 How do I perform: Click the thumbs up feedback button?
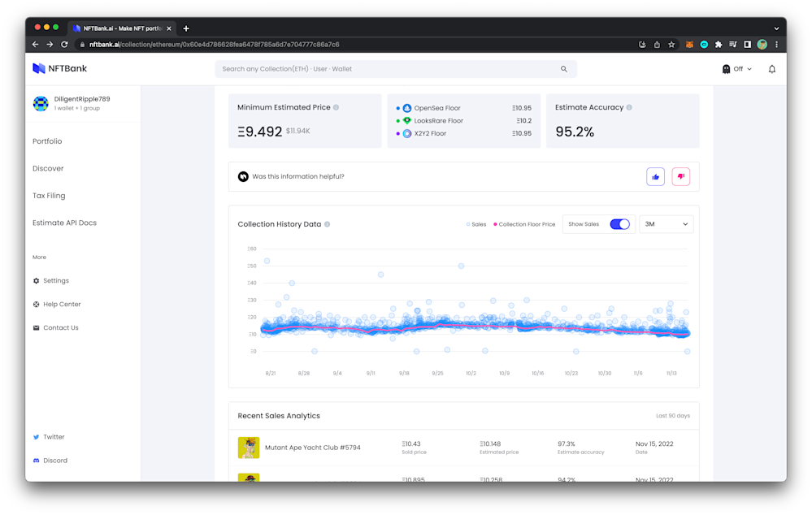coord(655,176)
